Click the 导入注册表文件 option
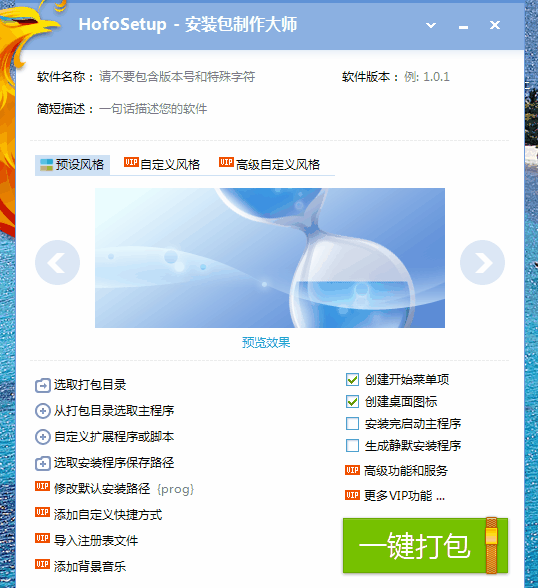Viewport: 538px width, 588px height. (x=96, y=540)
